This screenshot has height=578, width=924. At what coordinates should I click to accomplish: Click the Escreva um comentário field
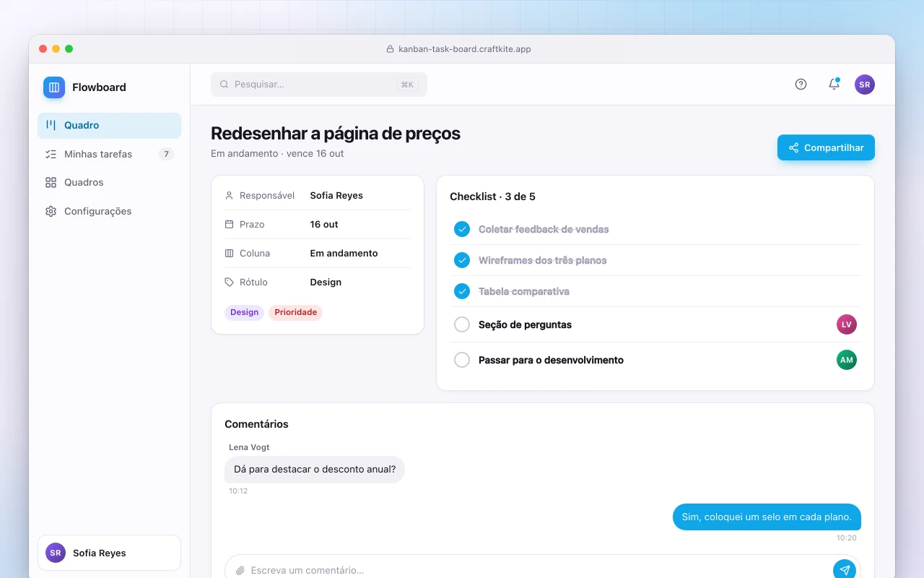[538, 570]
